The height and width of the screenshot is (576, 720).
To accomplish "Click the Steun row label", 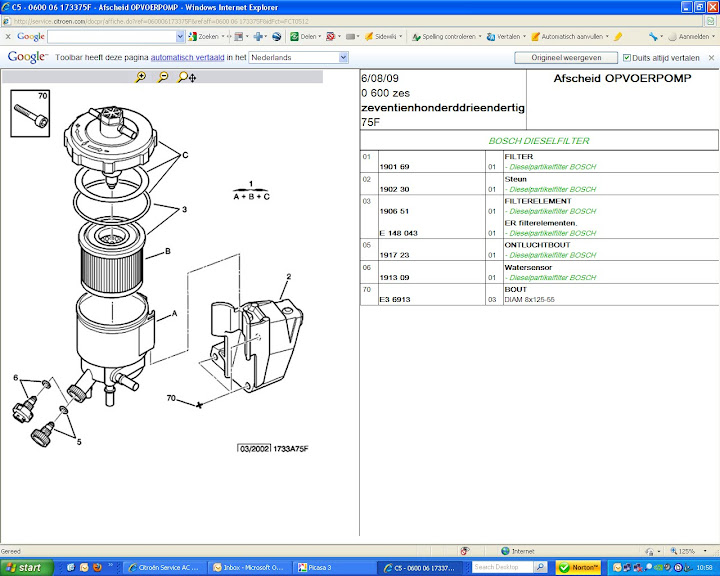I will 515,179.
